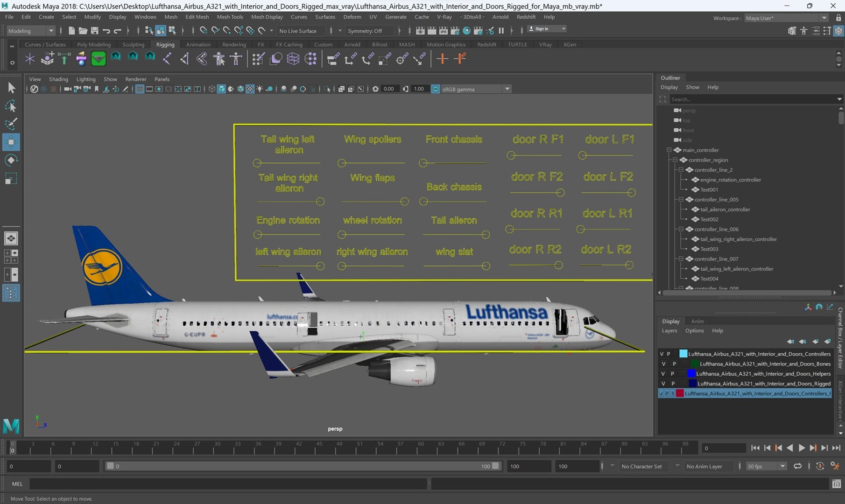The width and height of the screenshot is (845, 504).
Task: Open the V-Ray menu
Action: point(444,17)
